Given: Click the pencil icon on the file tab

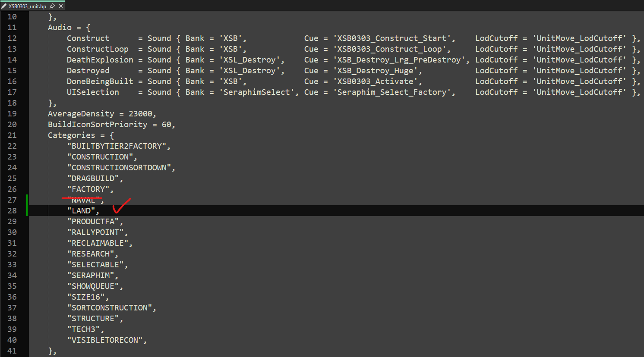Looking at the screenshot, I should [4, 6].
